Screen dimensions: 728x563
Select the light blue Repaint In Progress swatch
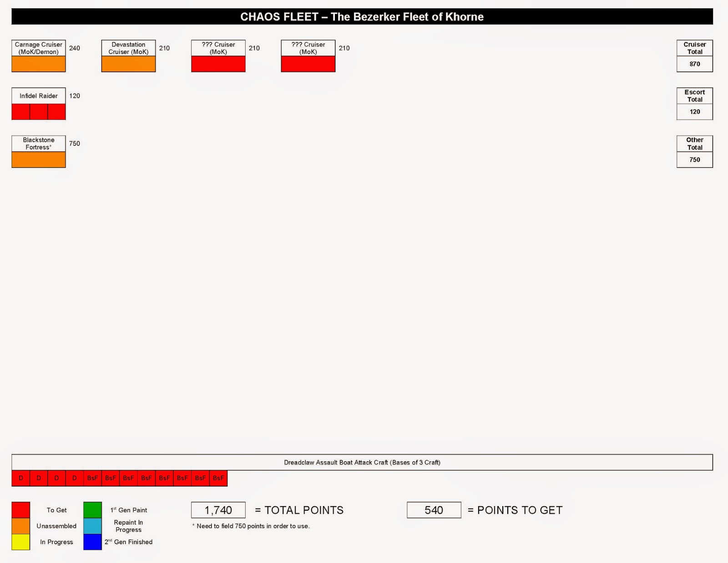[92, 526]
